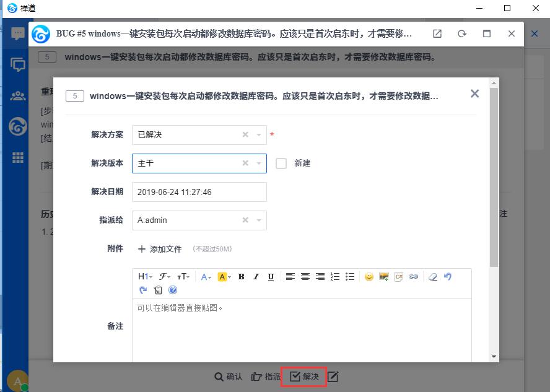Click 添加文件 to attach a file
Image resolution: width=550 pixels, height=392 pixels.
[x=160, y=249]
